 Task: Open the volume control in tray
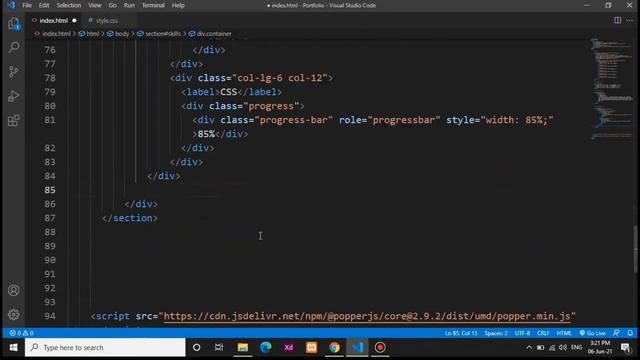click(x=563, y=347)
